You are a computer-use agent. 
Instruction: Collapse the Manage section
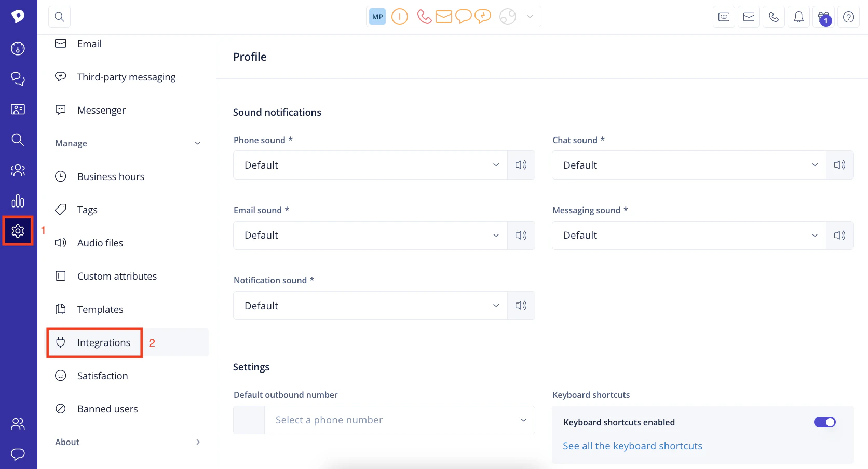128,143
